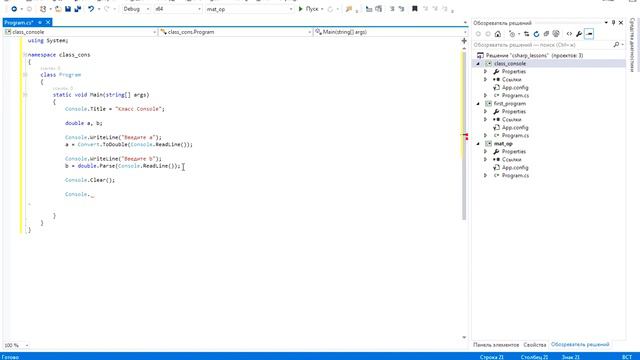Open the Средства диагностики side tab
Screen dimensions: 640x360
click(632, 45)
